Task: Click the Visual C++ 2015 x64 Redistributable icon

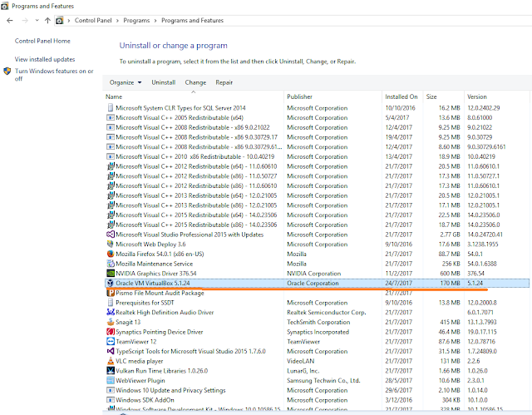Action: pos(111,215)
